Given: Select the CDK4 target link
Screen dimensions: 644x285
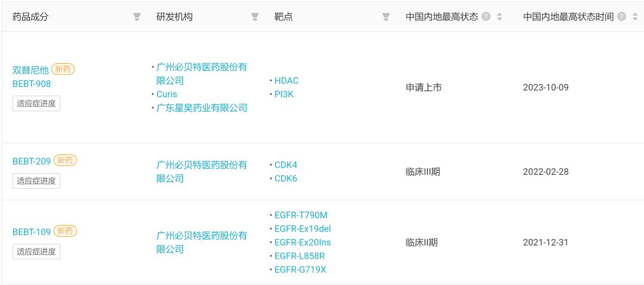Looking at the screenshot, I should (286, 165).
